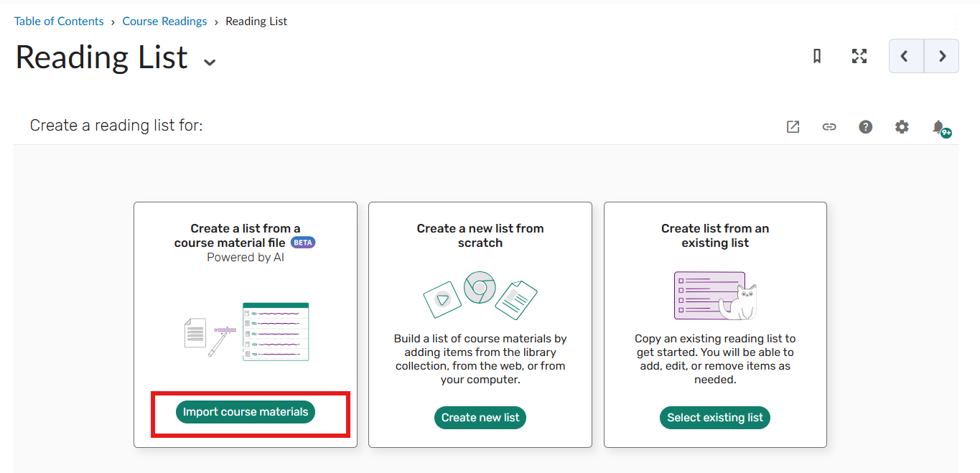The width and height of the screenshot is (980, 473).
Task: Enter fullscreen mode with the expand icon
Action: click(x=859, y=56)
